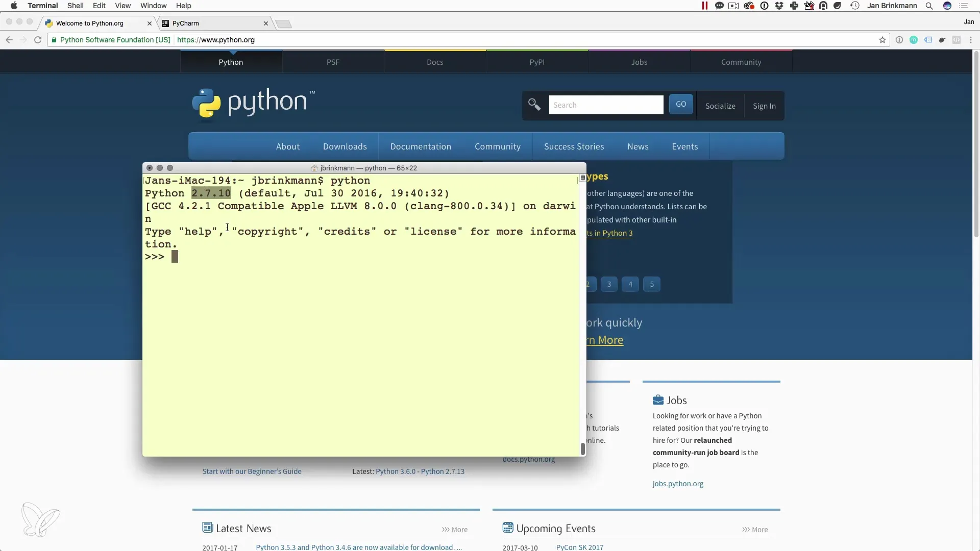The height and width of the screenshot is (551, 980).
Task: Close the PyCharm browser tab
Action: point(265,23)
